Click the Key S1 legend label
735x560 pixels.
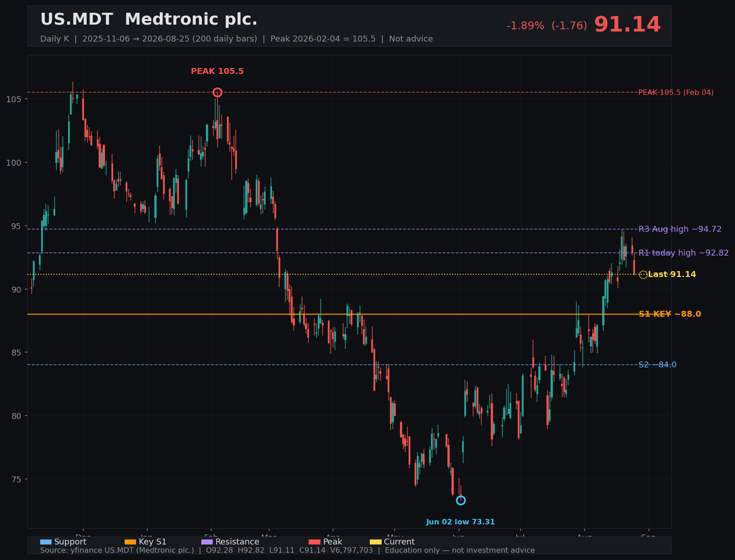pos(152,542)
